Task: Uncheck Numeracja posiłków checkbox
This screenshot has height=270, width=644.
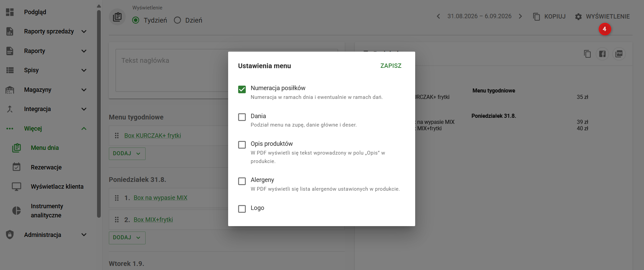Action: click(242, 89)
